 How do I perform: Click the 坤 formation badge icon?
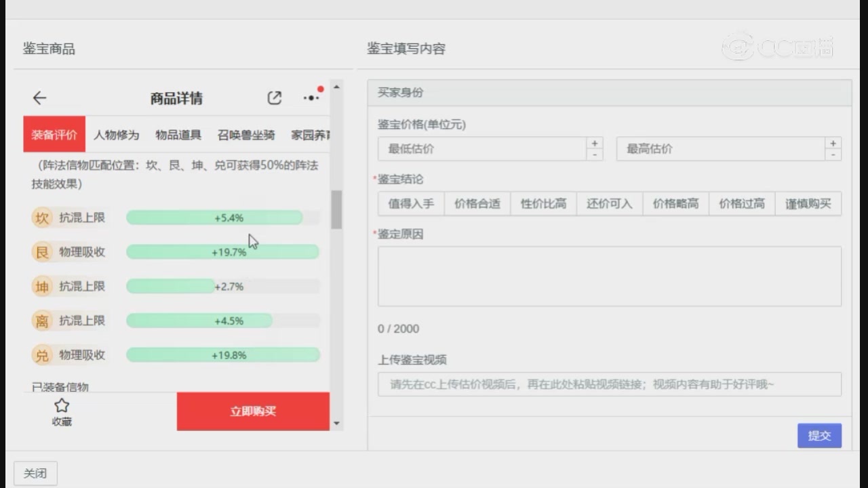pyautogui.click(x=42, y=287)
